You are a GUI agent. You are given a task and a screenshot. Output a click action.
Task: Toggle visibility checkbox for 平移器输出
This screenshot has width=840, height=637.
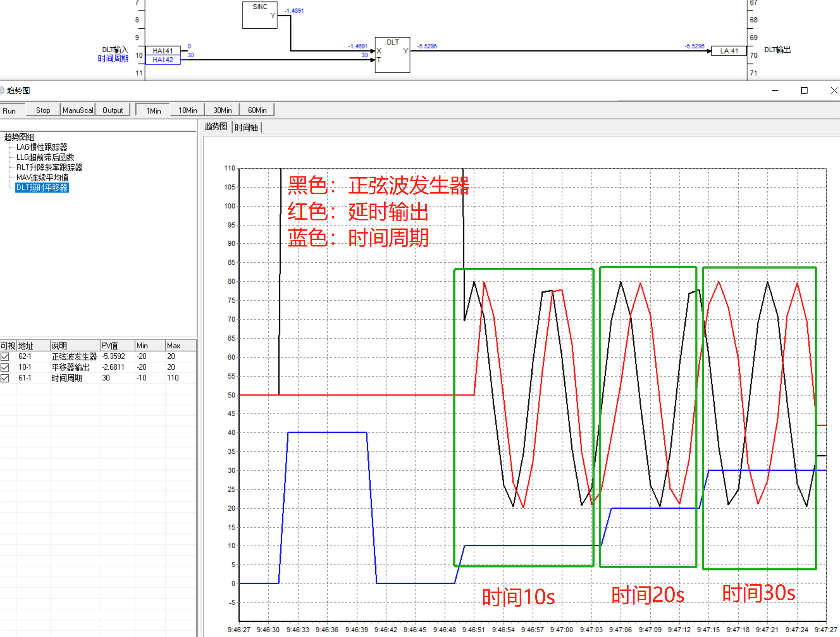point(5,367)
